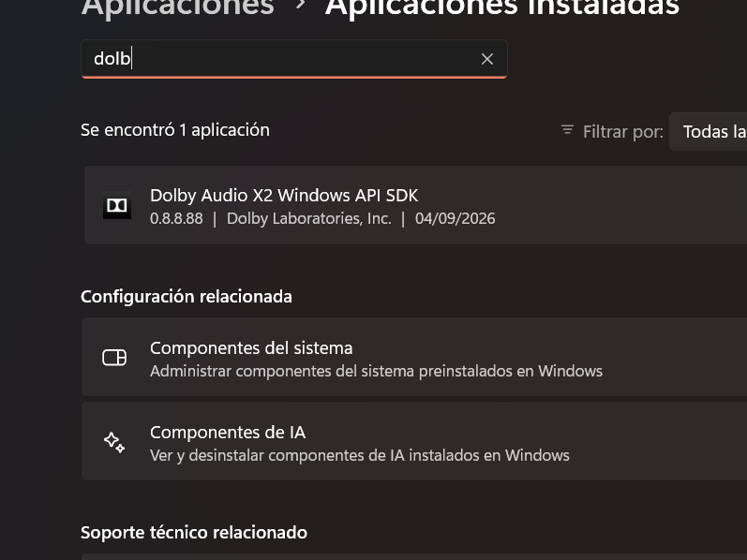This screenshot has height=560, width=747.
Task: Click the AI sparkle icon
Action: tap(114, 442)
